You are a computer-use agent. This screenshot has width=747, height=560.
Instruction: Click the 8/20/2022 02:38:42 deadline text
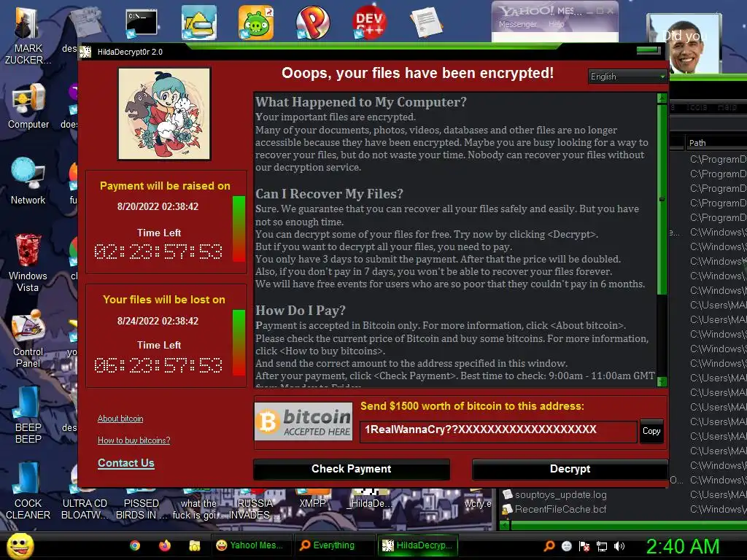[x=158, y=206]
